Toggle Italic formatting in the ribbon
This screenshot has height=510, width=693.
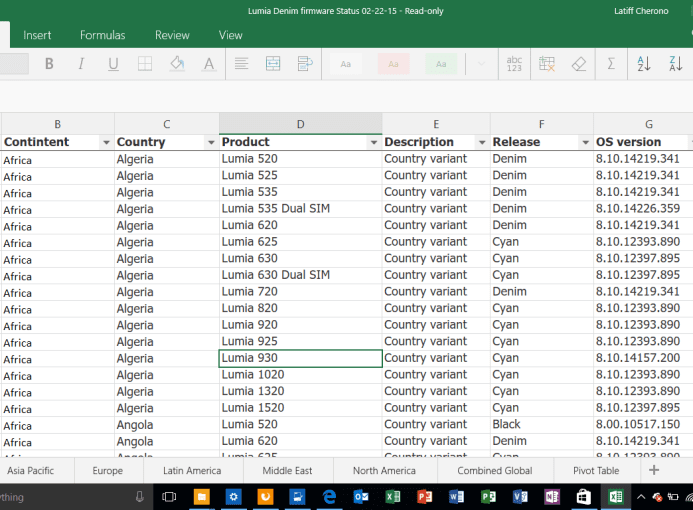pyautogui.click(x=81, y=64)
